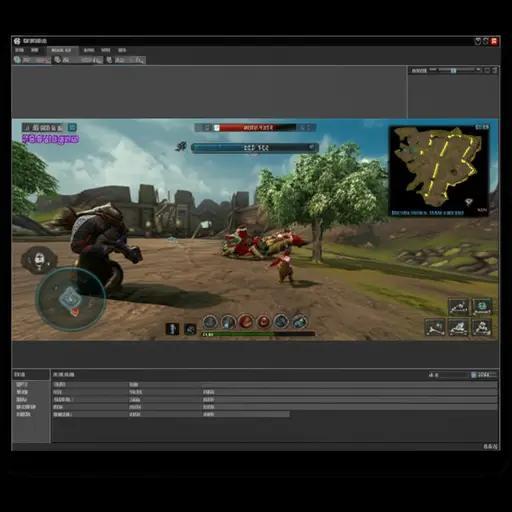Open the dropdown right of the top slider
Screen dimensions: 512x512
pos(478,70)
